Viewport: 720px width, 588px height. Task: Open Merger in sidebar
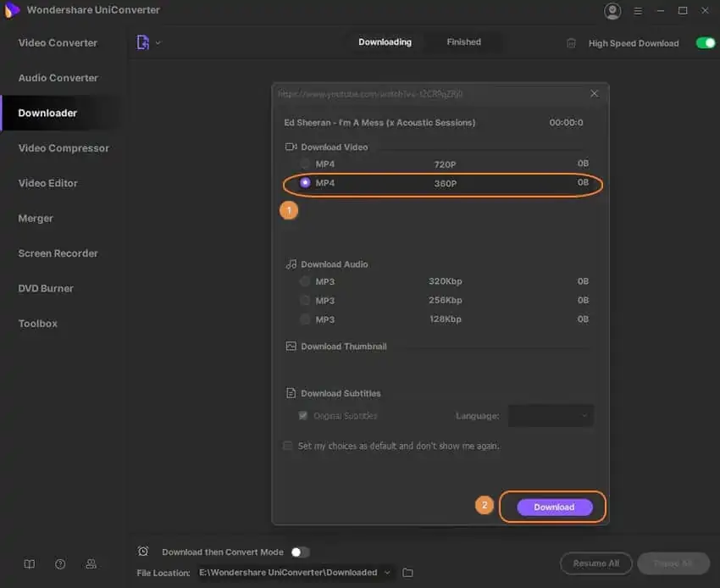tap(36, 219)
